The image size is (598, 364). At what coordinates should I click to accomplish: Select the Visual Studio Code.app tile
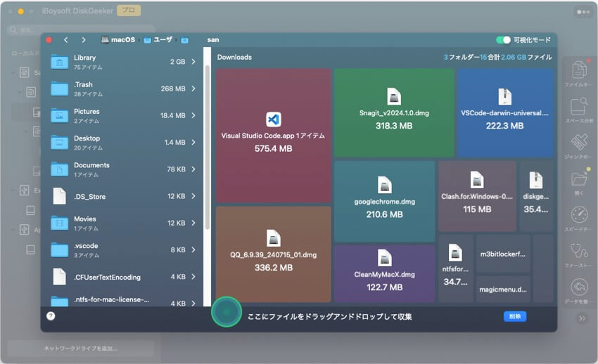(273, 136)
